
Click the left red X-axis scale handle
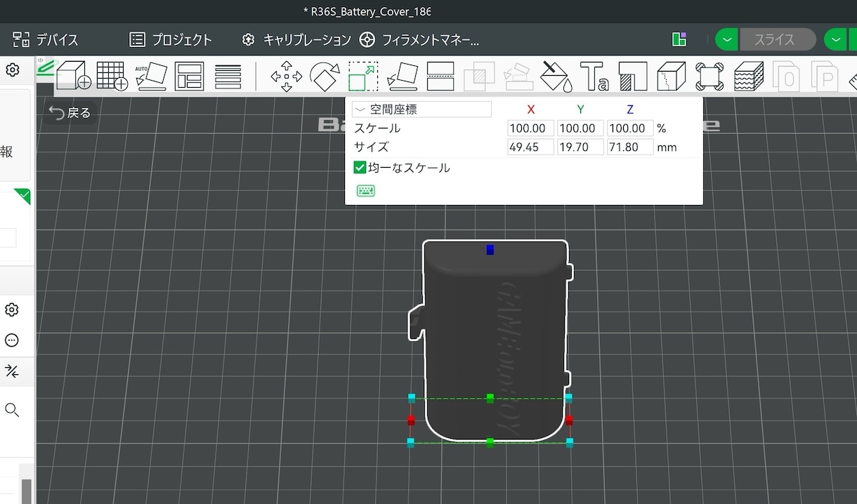coord(412,420)
